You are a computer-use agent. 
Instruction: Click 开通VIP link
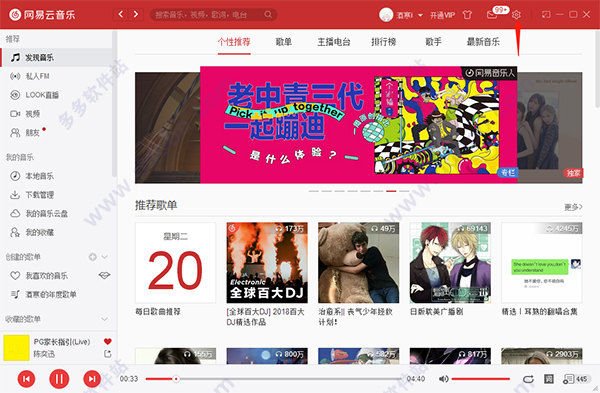[x=442, y=15]
